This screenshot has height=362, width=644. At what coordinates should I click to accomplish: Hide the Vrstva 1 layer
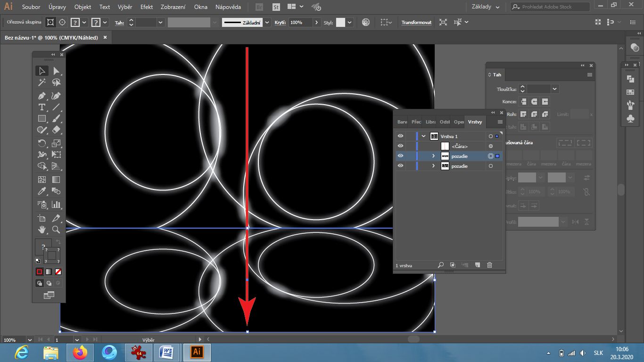click(x=400, y=136)
